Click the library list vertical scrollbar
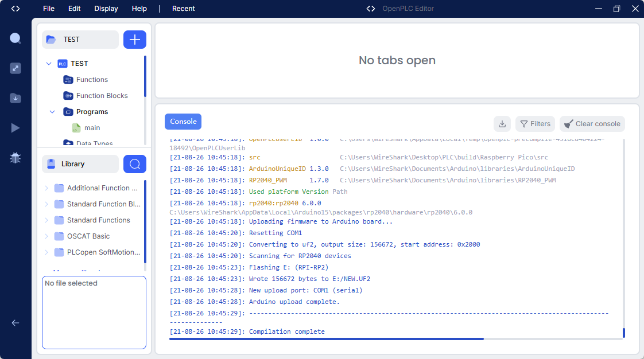Viewport: 644px width, 359px height. click(145, 221)
